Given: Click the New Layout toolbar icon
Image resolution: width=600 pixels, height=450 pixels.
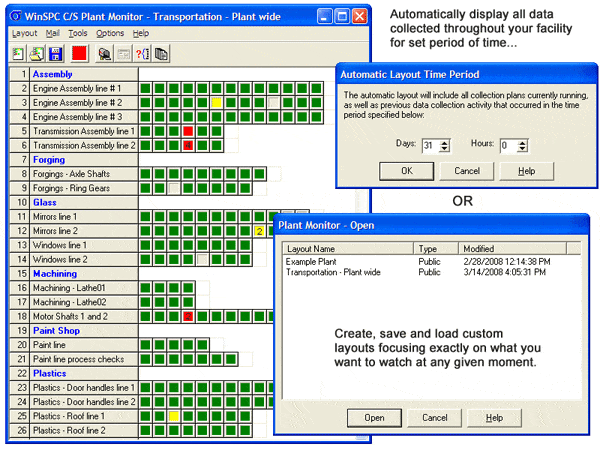Looking at the screenshot, I should coord(18,51).
